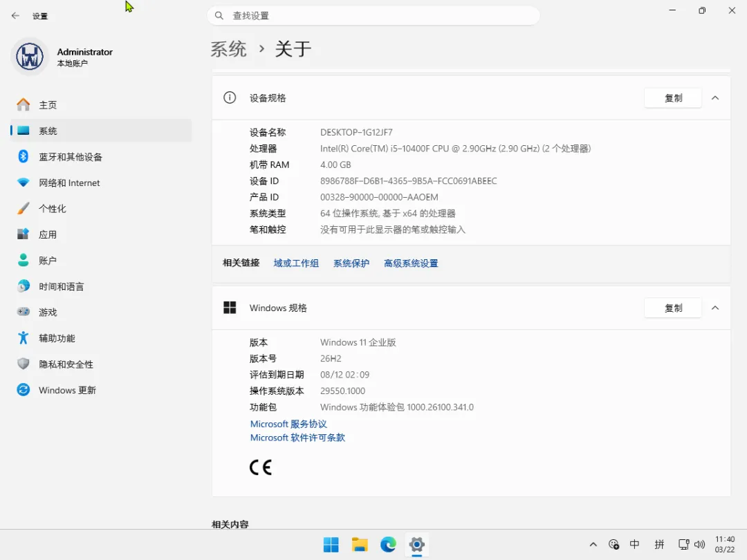Image resolution: width=747 pixels, height=560 pixels.
Task: Open the 域或工作组 link
Action: [x=296, y=263]
